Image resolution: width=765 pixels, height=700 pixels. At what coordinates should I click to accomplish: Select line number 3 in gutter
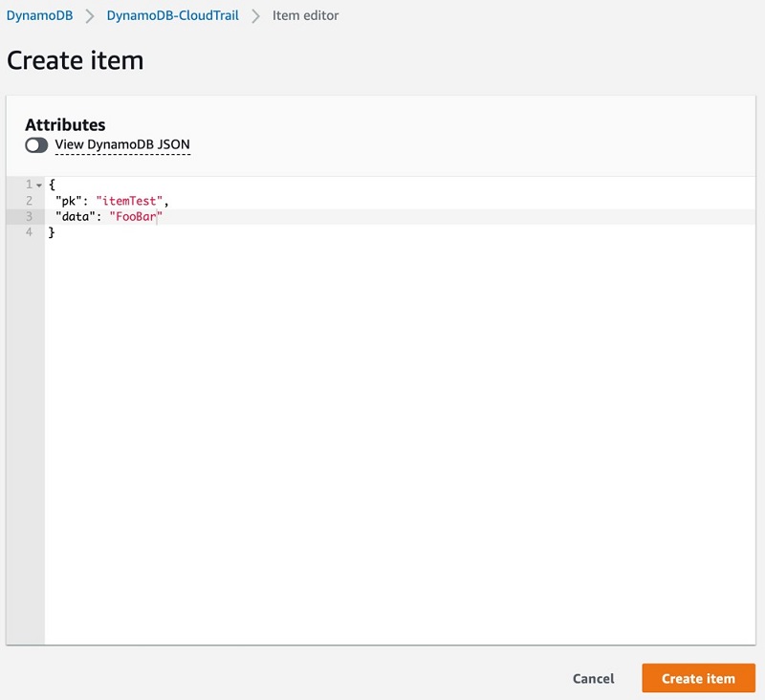click(29, 216)
